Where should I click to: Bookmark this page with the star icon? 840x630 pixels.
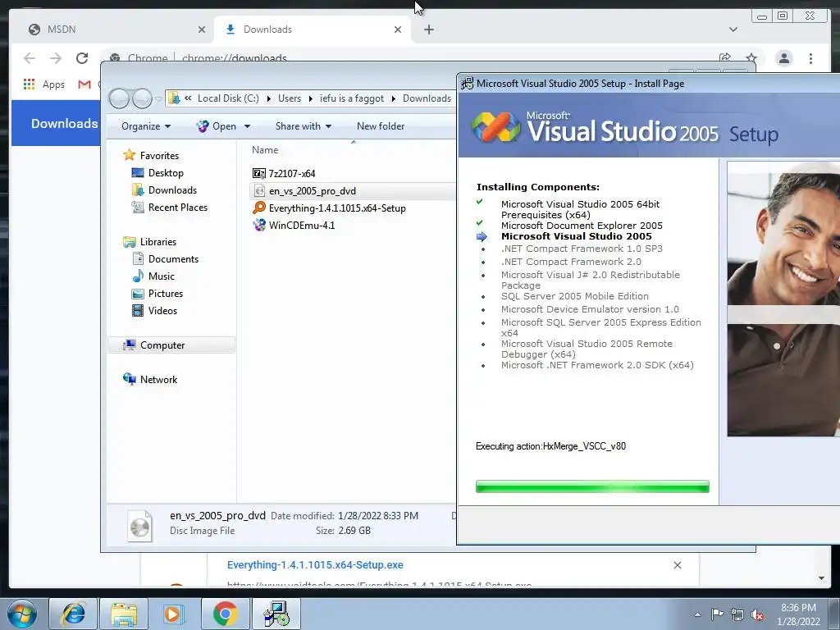(751, 58)
